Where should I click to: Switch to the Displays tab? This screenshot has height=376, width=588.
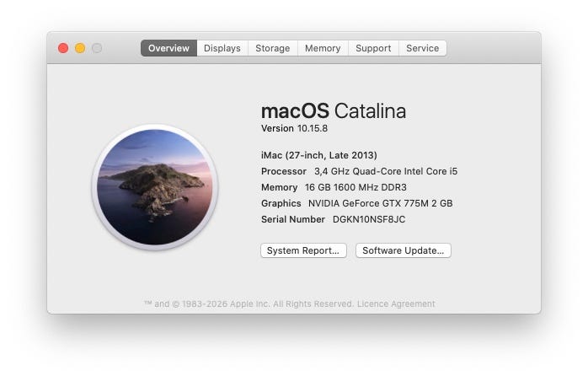pyautogui.click(x=222, y=48)
